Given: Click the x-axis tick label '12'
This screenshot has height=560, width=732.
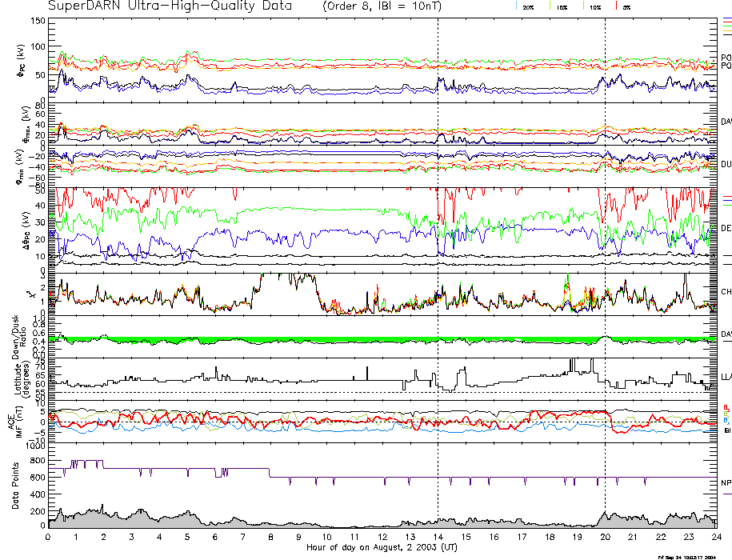Looking at the screenshot, I should point(382,537).
